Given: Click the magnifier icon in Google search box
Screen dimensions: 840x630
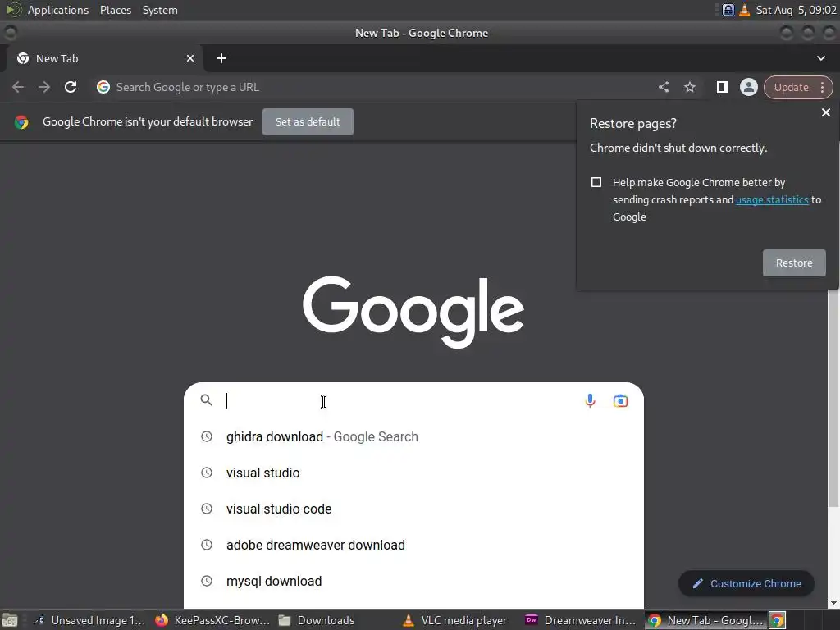Looking at the screenshot, I should click(206, 400).
